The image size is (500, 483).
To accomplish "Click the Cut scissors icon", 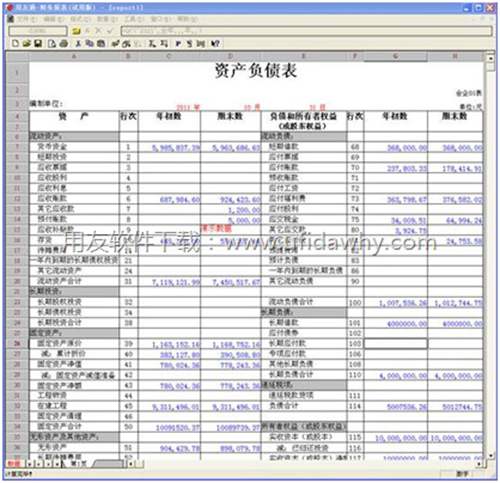I will (78, 44).
